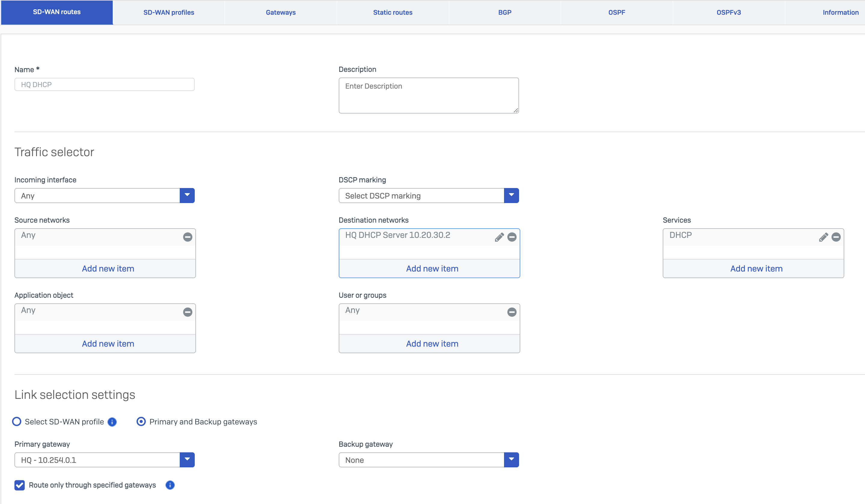The height and width of the screenshot is (504, 865).
Task: Open the Static routes tab
Action: click(392, 12)
